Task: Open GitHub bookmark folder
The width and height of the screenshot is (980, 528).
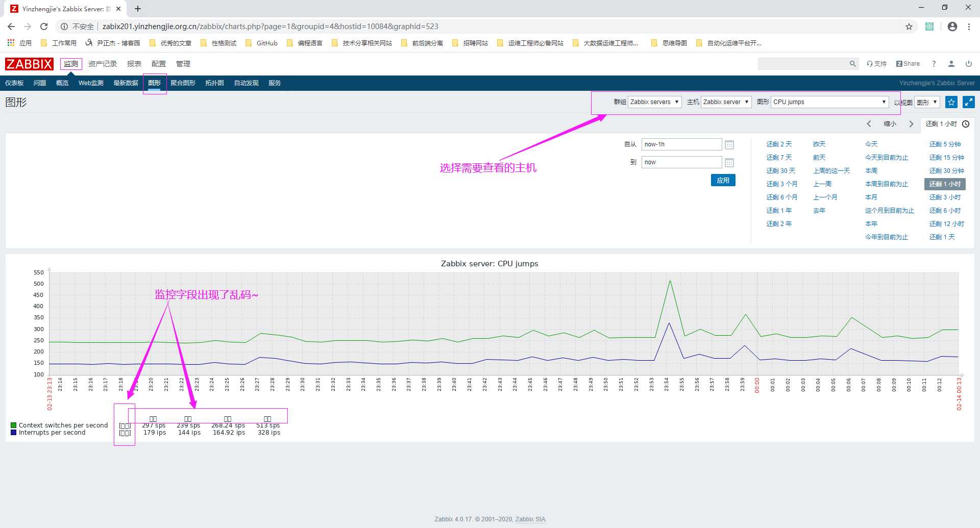Action: pos(261,43)
